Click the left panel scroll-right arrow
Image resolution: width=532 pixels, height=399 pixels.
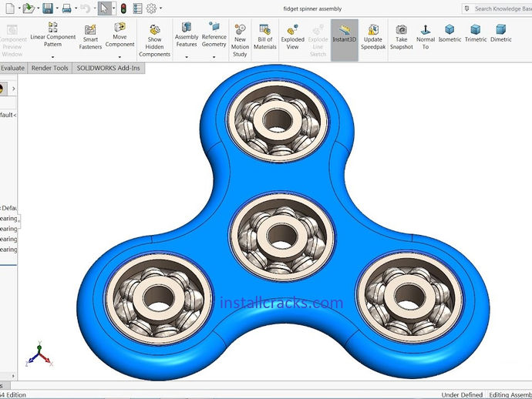[13, 376]
